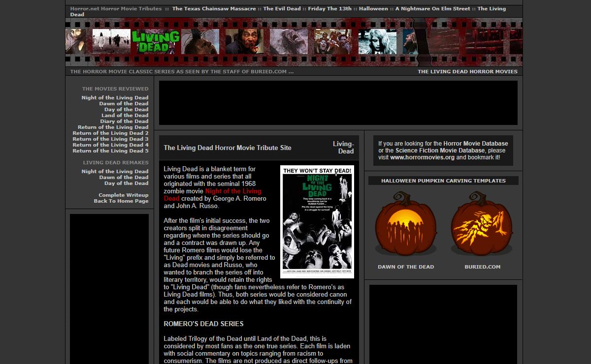Click the reaching zombie pumpkin image
Screen dimensions: 591x364
click(482, 223)
